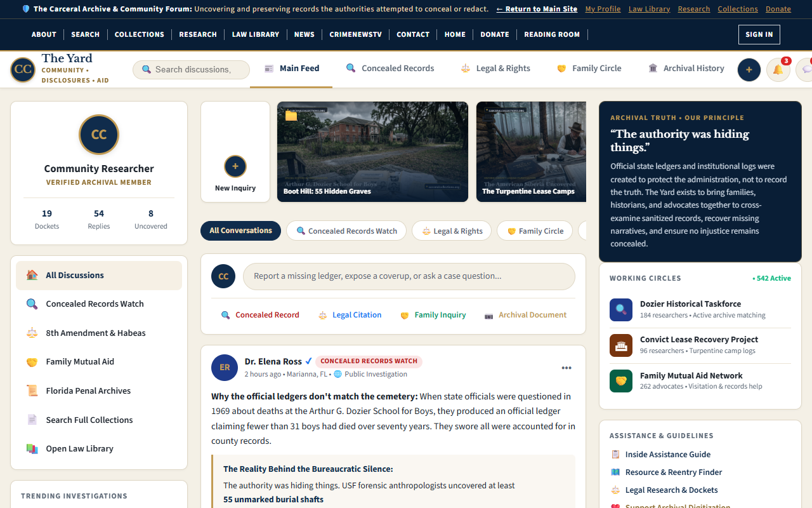The height and width of the screenshot is (508, 812).
Task: Open Family Mutual Aid Network icon
Action: pyautogui.click(x=621, y=381)
